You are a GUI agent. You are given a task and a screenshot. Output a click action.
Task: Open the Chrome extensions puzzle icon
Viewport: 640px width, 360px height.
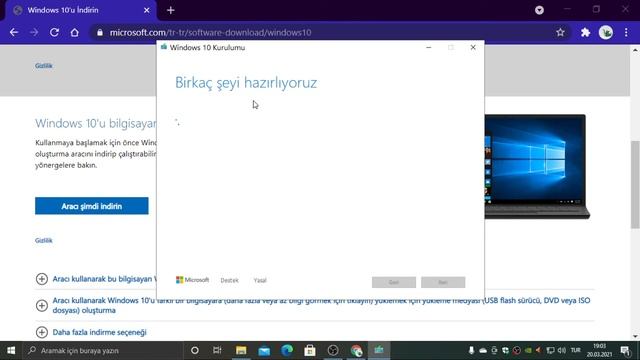pyautogui.click(x=585, y=33)
